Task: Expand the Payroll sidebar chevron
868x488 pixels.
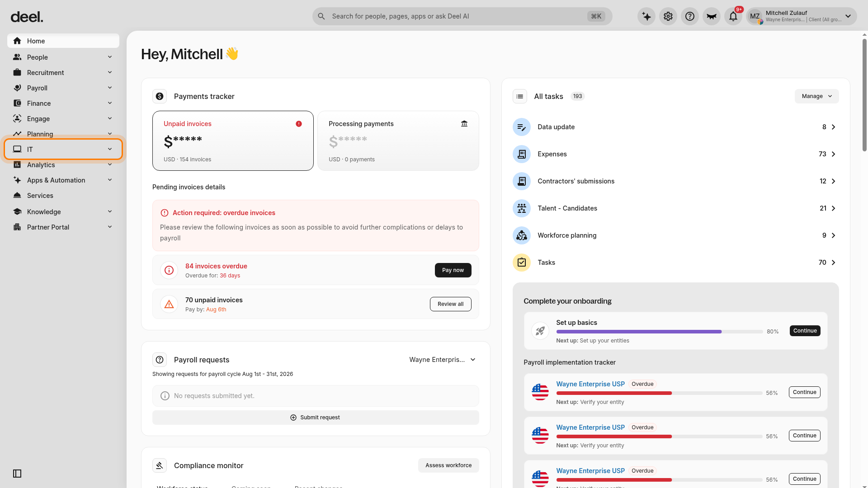Action: click(x=110, y=88)
